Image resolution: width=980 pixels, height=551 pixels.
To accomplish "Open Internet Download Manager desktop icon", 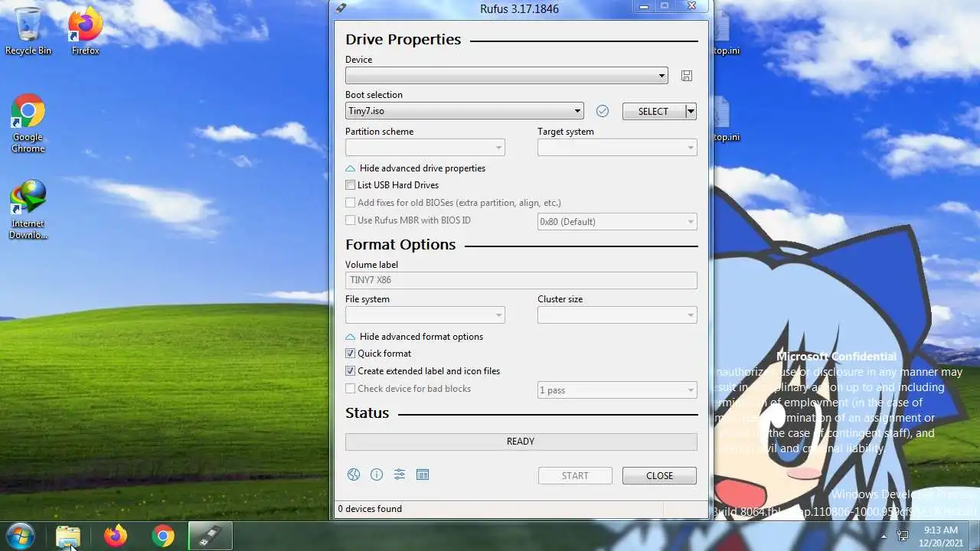I will (x=28, y=210).
